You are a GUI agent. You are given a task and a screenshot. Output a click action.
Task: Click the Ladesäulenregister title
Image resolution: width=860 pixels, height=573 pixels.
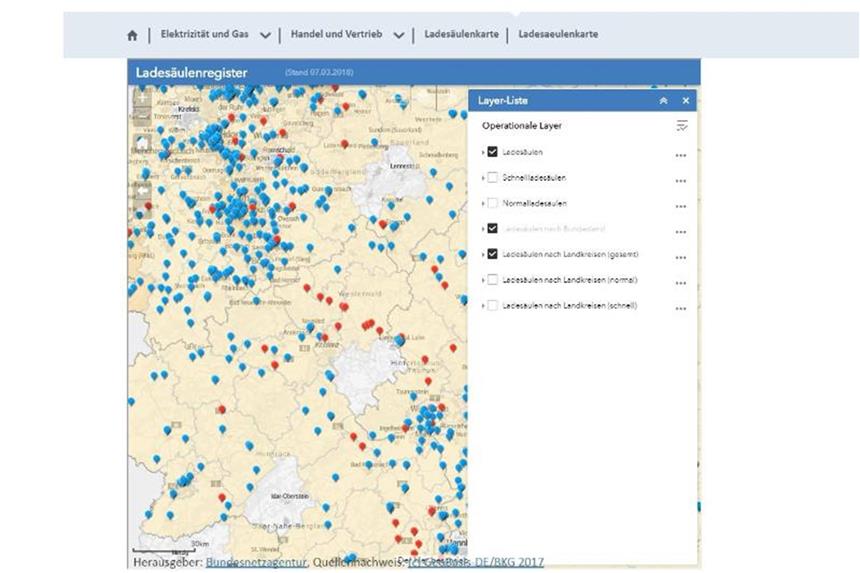pyautogui.click(x=191, y=73)
